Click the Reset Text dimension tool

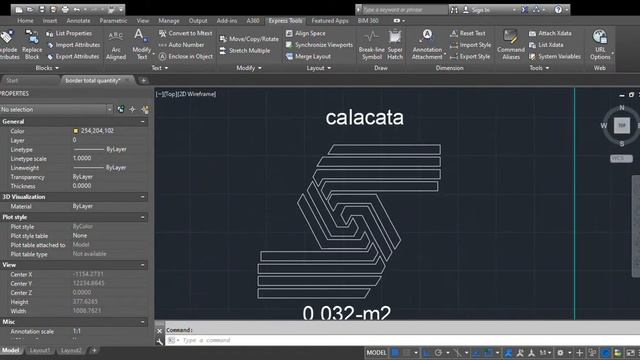coord(468,33)
